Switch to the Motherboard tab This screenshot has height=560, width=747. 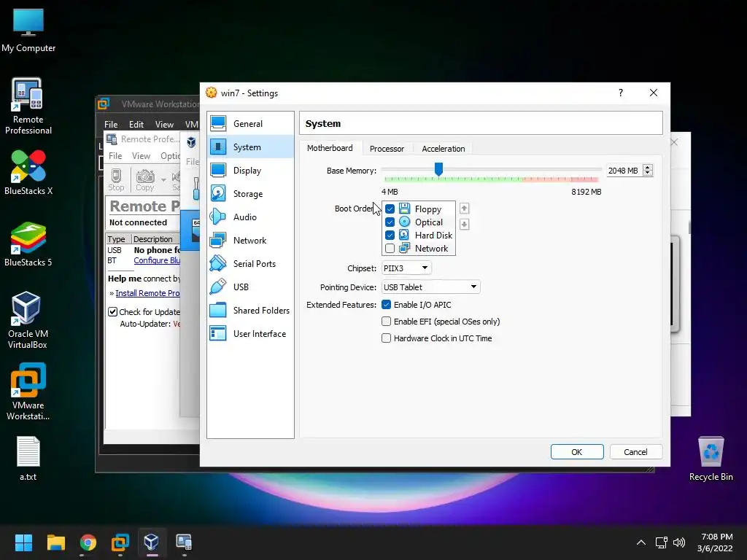330,148
